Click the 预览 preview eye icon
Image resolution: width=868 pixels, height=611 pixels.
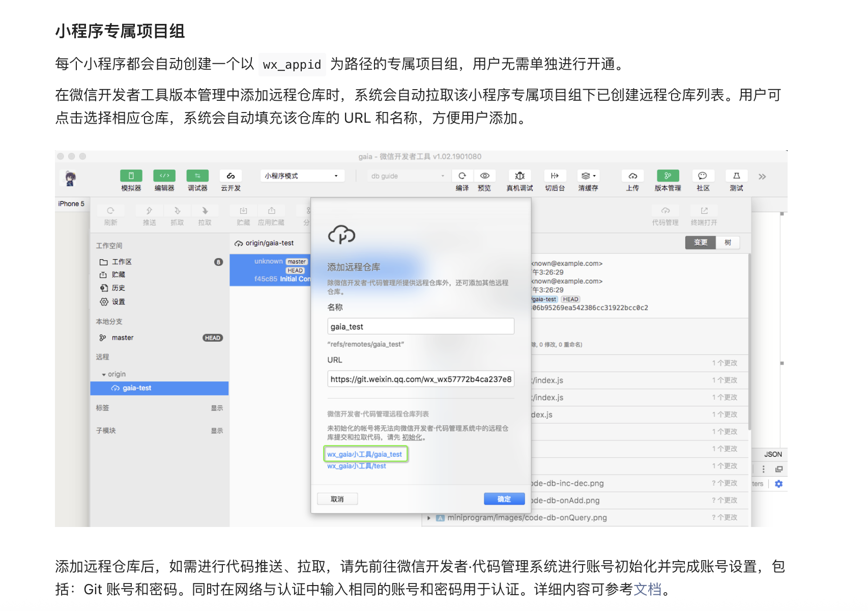[484, 176]
